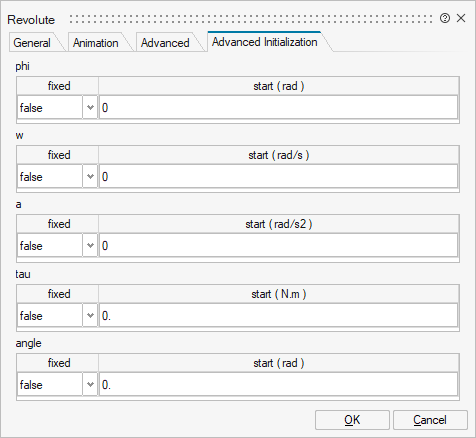The height and width of the screenshot is (438, 476).
Task: Open the Advanced tab
Action: pos(165,43)
